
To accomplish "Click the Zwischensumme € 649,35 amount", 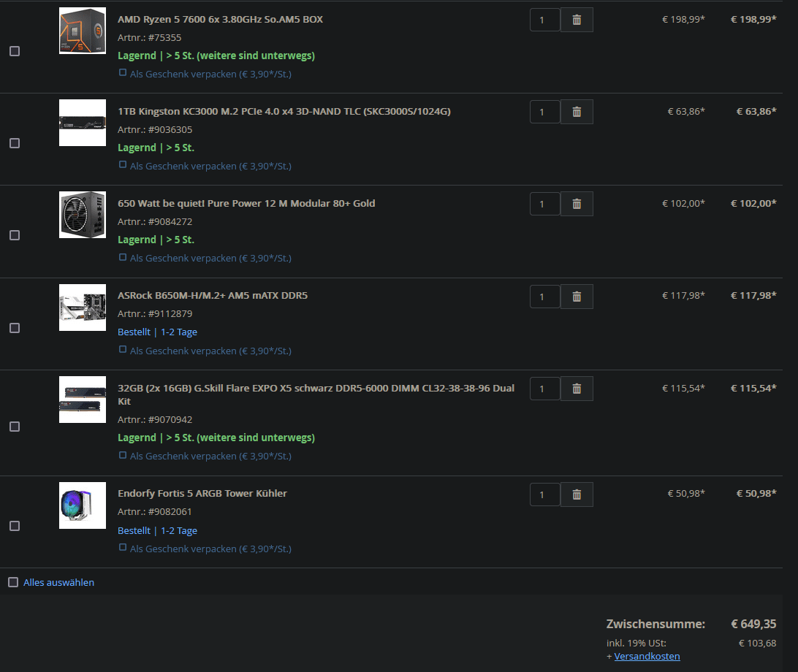I will [753, 625].
